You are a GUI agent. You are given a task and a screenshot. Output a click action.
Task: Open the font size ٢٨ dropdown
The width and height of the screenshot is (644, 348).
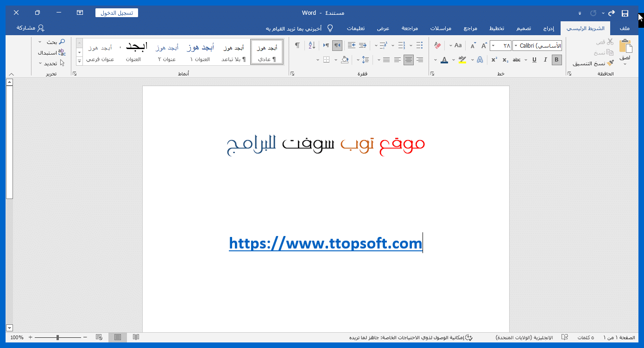(x=493, y=45)
